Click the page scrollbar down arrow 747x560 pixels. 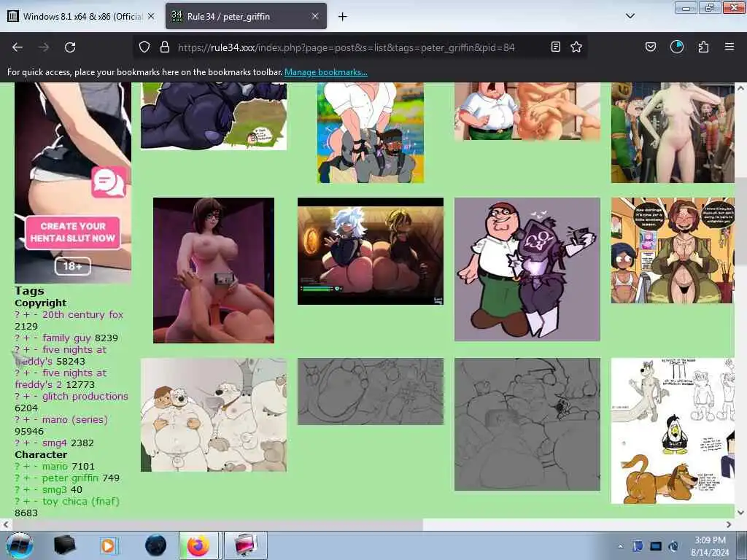click(741, 513)
